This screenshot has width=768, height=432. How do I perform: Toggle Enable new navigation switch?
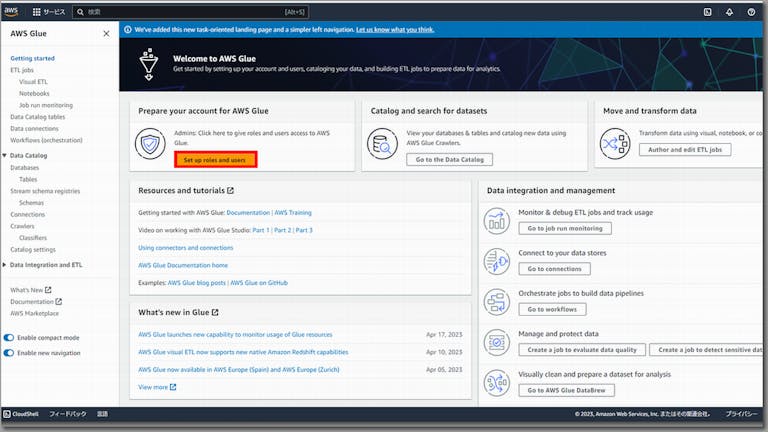point(9,353)
